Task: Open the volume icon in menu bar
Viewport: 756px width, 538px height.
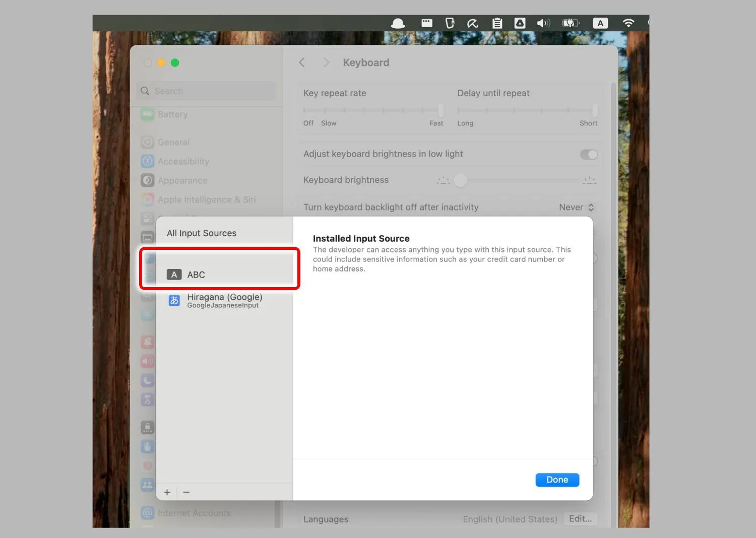Action: point(543,23)
